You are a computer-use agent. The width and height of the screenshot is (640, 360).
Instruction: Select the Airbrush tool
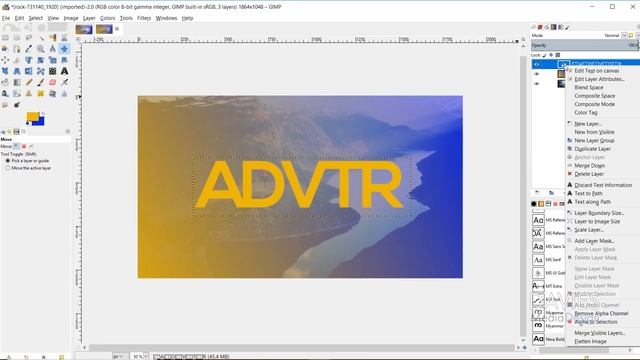coord(64,82)
